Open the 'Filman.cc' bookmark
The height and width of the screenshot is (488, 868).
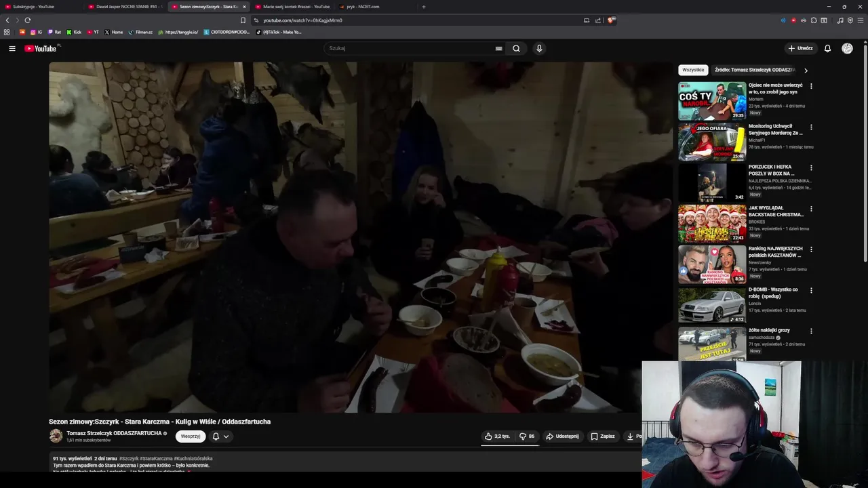click(140, 32)
